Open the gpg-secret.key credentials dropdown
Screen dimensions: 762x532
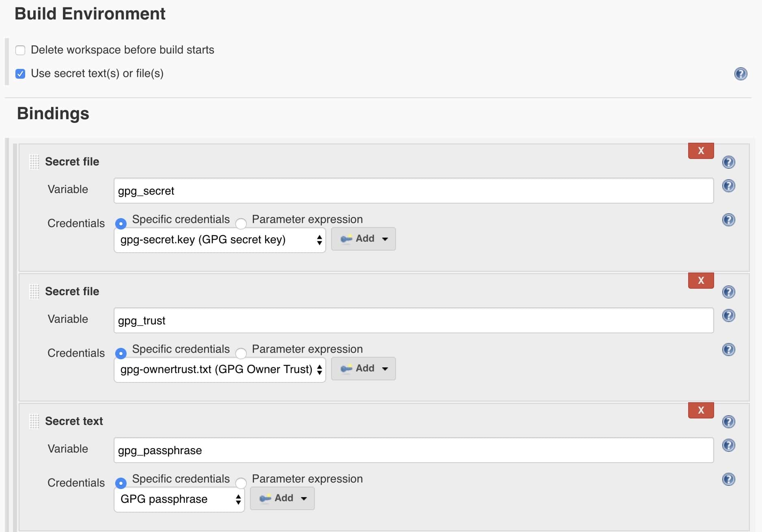click(x=219, y=240)
